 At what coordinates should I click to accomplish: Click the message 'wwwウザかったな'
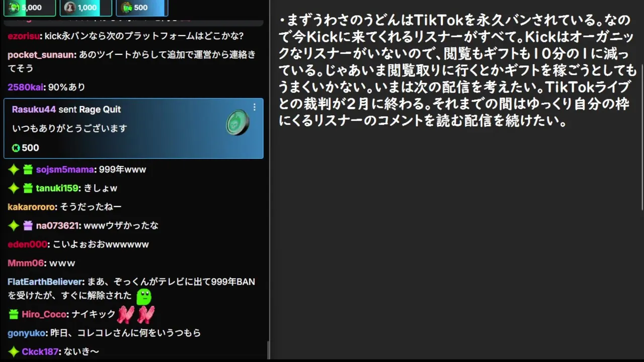(x=121, y=226)
